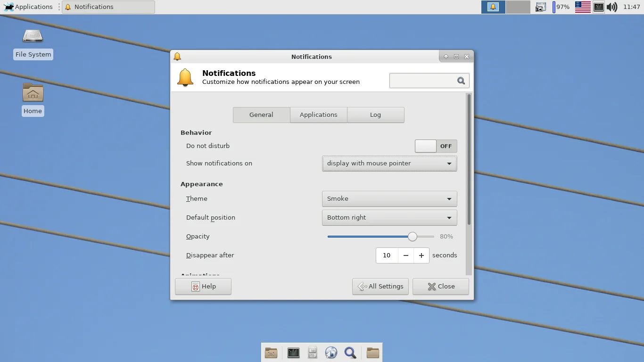
Task: Switch to the Log tab
Action: coord(375,115)
